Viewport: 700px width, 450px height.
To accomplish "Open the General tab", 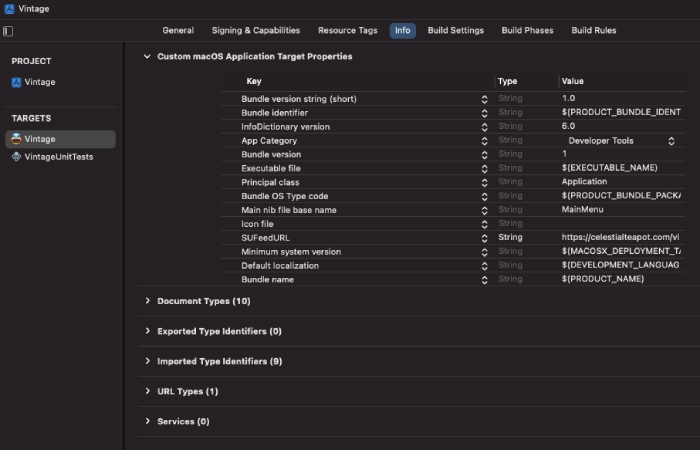I will (x=178, y=30).
